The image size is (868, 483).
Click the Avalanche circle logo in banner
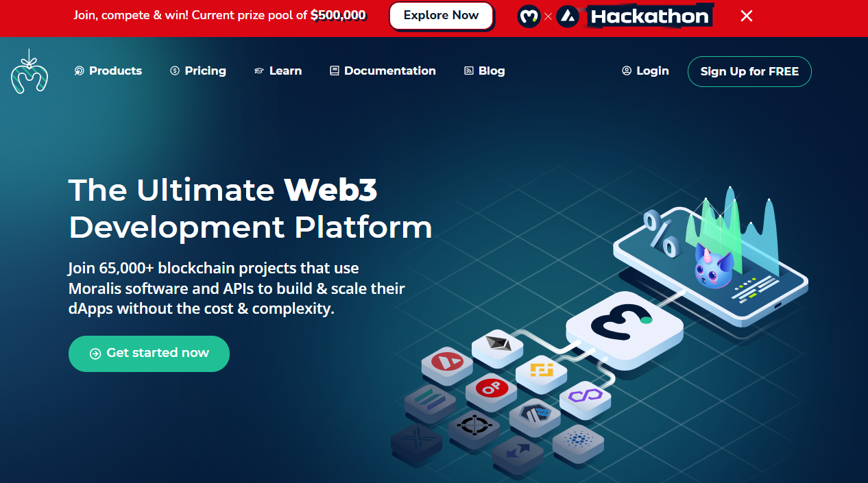pos(568,16)
